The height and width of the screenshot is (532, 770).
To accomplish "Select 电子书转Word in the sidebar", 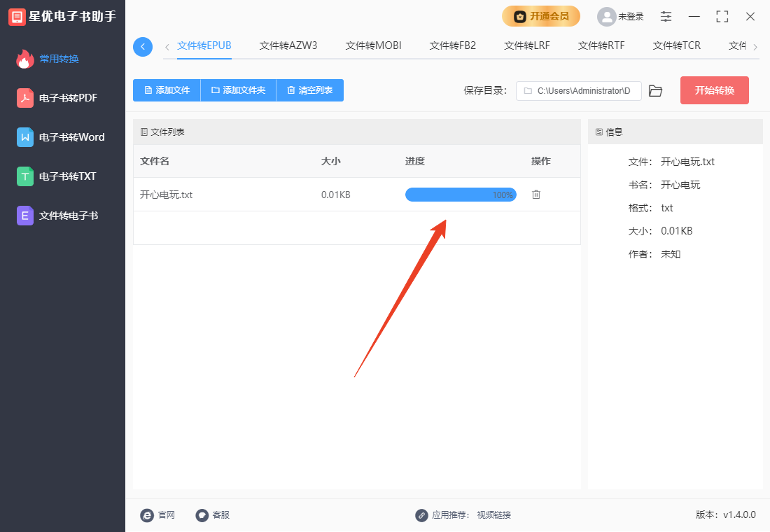I will point(71,137).
